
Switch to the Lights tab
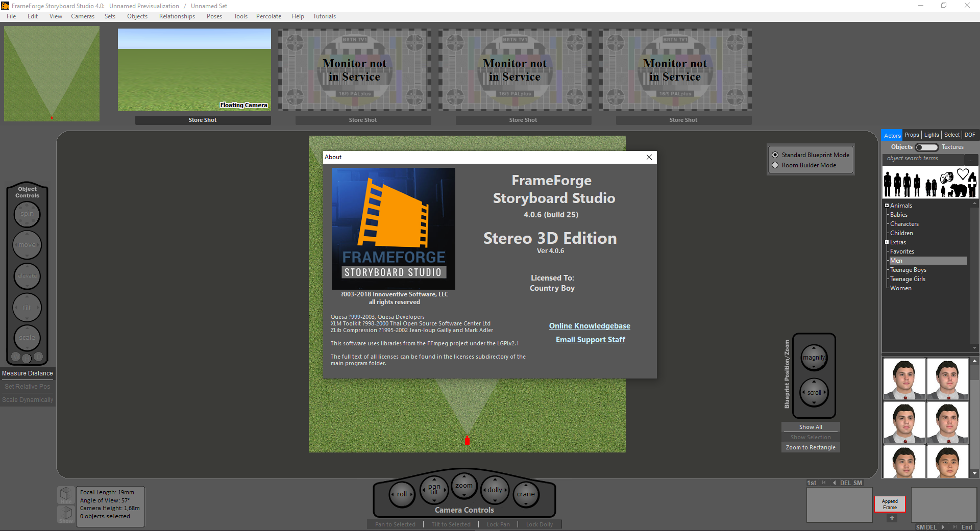pyautogui.click(x=932, y=135)
